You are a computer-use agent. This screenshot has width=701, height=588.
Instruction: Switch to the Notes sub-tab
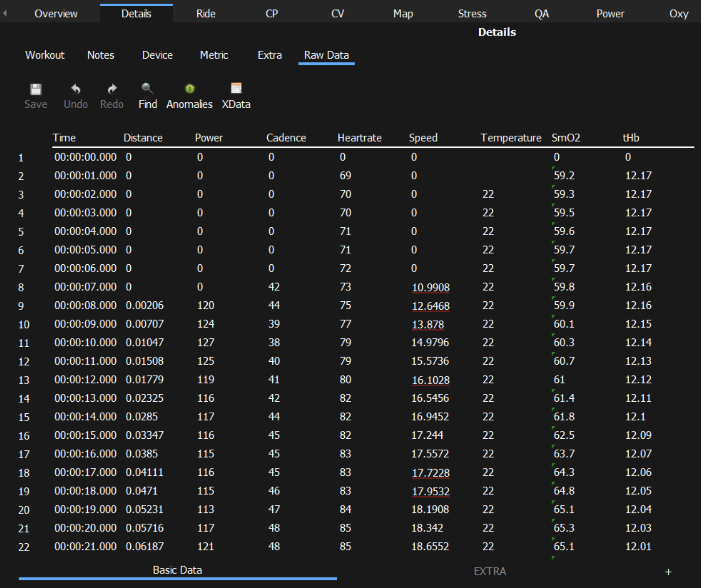pos(101,55)
